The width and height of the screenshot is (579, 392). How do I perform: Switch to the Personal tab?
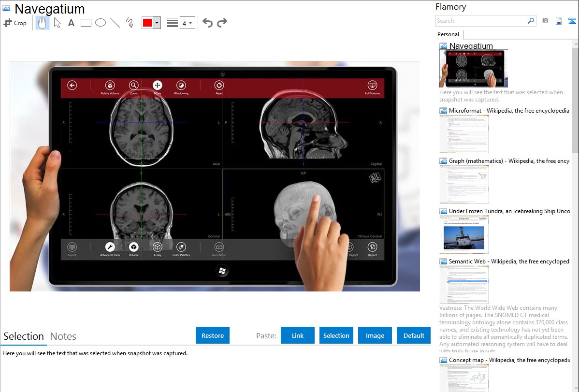click(x=449, y=34)
